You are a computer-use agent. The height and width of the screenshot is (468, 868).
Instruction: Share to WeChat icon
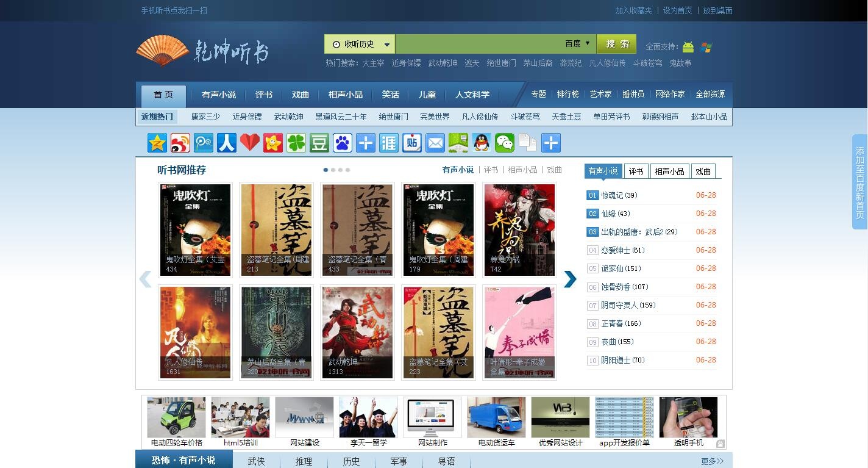tap(505, 143)
